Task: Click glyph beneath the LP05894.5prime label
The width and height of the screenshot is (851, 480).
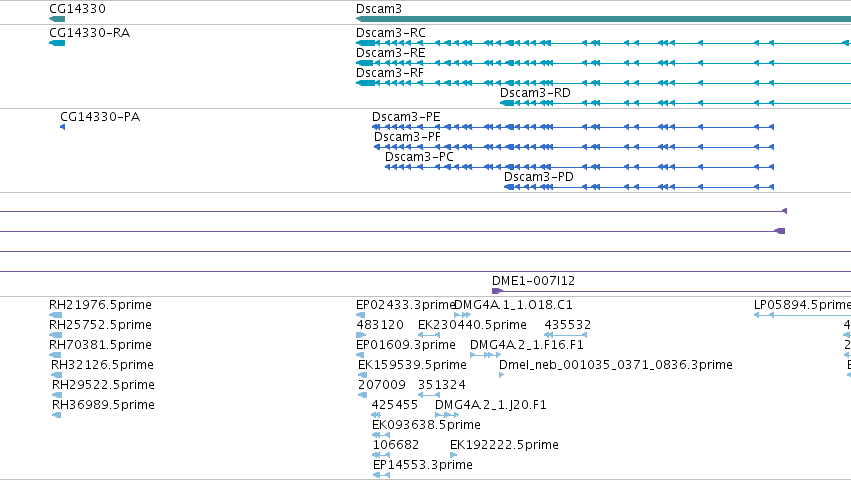Action: click(802, 315)
